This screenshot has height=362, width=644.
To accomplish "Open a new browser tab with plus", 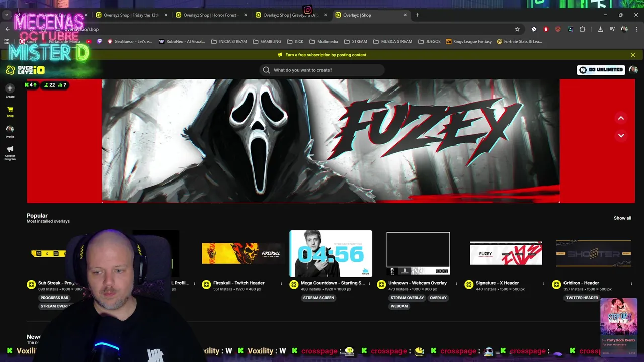I will (x=417, y=15).
